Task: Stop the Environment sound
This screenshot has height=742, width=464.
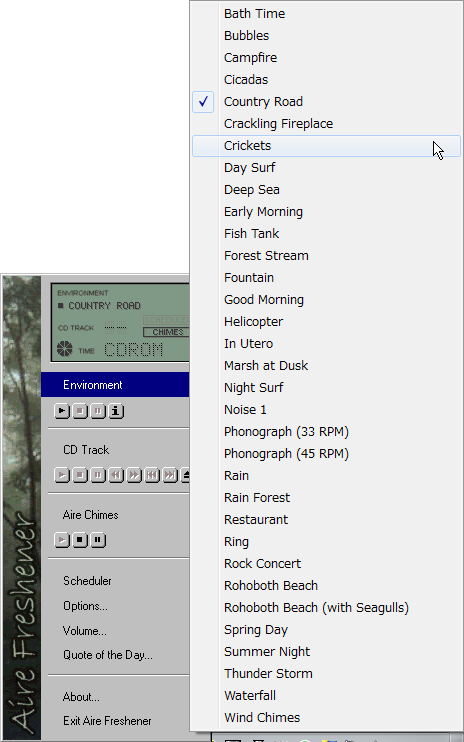Action: pyautogui.click(x=80, y=411)
